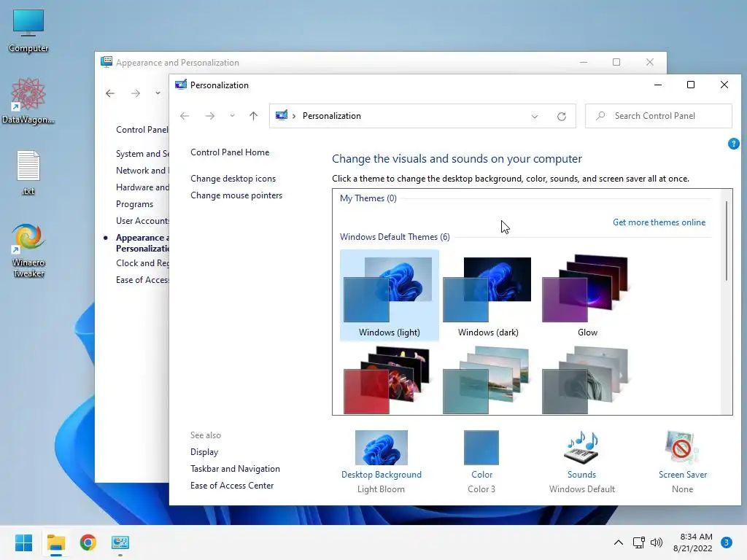Open the DataWagon desktop shortcut

28,101
